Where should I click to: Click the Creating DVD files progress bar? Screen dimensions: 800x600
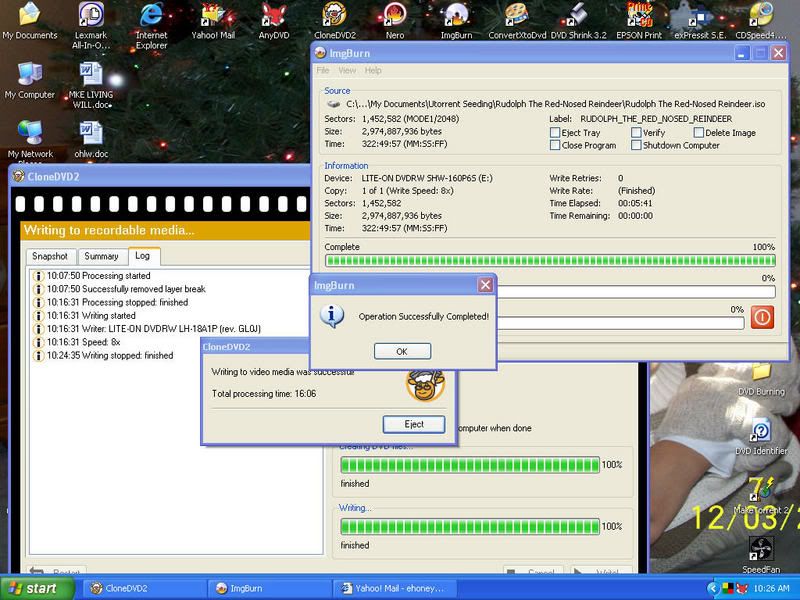point(470,465)
